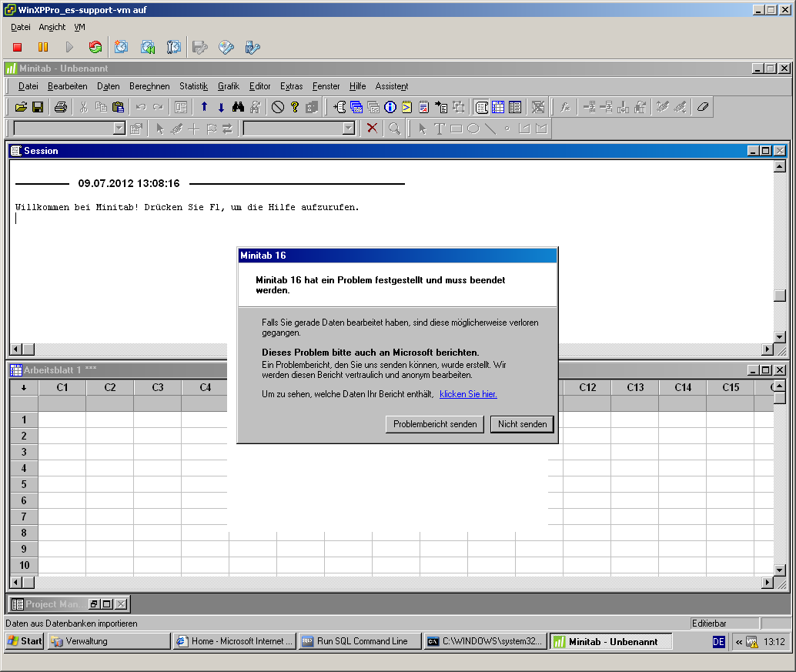Open the Bearbeiten menu
Screen dimensions: 796x672
pyautogui.click(x=68, y=86)
